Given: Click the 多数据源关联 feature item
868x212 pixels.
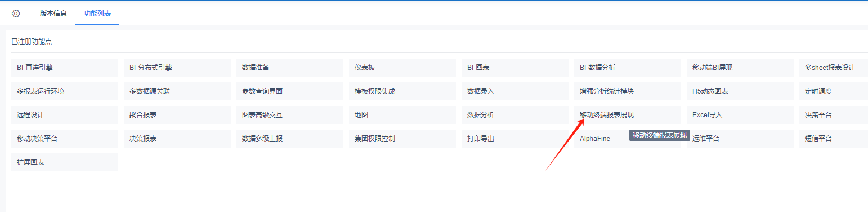Looking at the screenshot, I should (177, 91).
